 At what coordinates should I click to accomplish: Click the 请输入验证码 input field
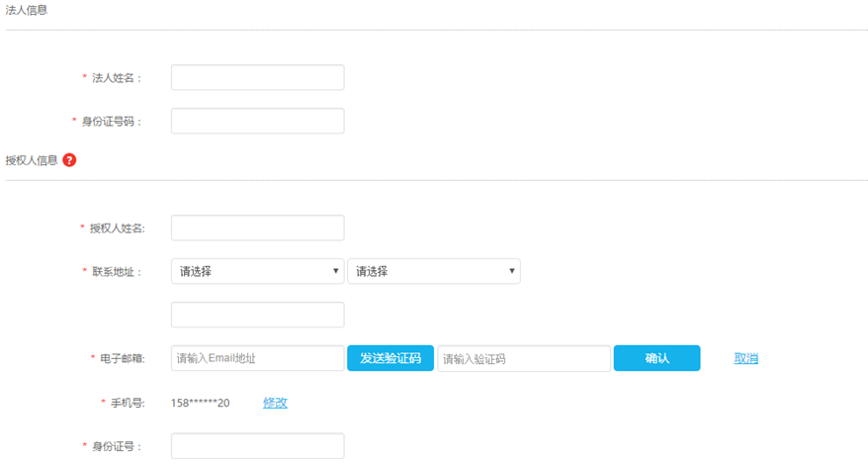(524, 358)
